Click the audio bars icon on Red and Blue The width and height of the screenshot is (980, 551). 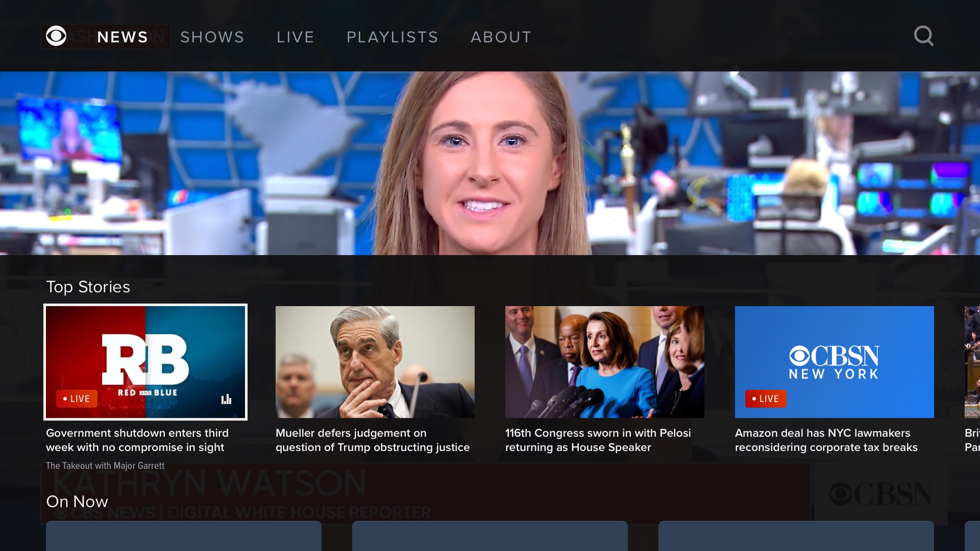[x=226, y=399]
